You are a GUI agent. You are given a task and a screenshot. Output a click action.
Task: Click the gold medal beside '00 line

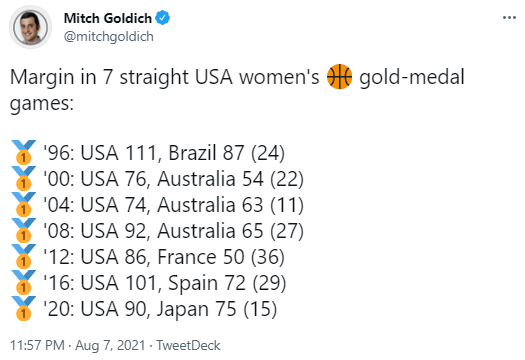pos(23,178)
